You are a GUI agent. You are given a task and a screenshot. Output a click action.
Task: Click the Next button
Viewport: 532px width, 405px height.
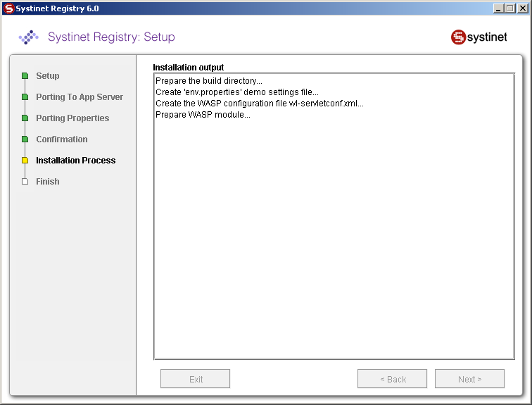[469, 378]
